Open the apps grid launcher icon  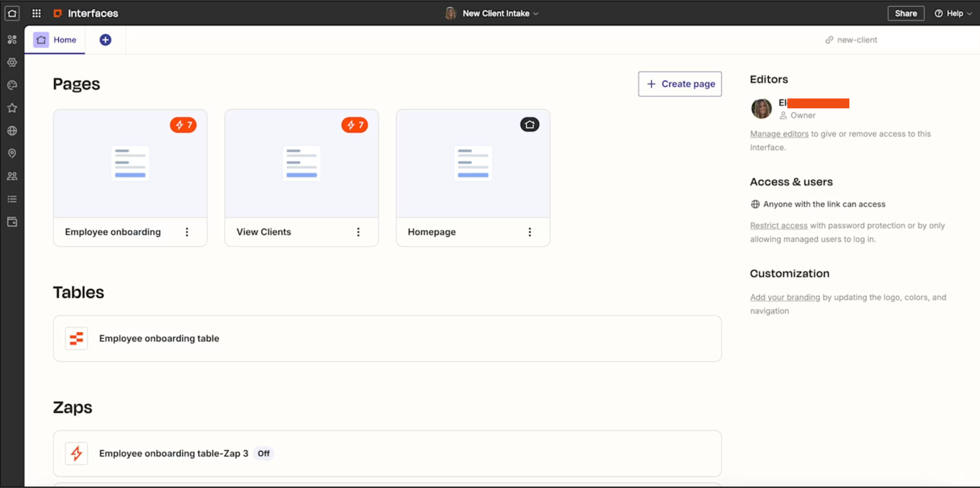(x=36, y=14)
